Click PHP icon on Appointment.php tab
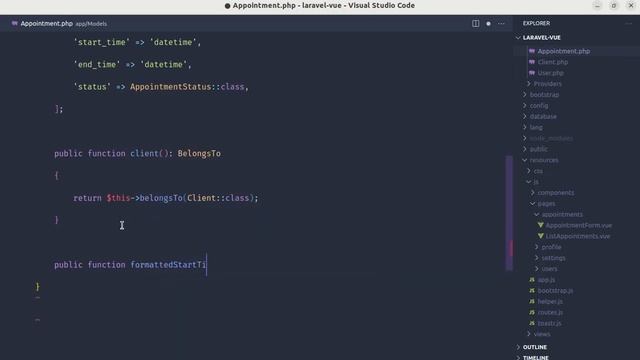640x360 pixels. click(15, 24)
